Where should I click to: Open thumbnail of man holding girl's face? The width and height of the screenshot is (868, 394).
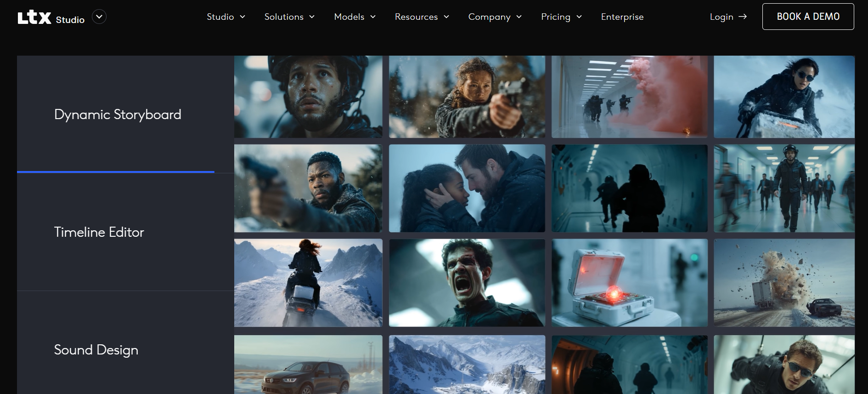467,188
